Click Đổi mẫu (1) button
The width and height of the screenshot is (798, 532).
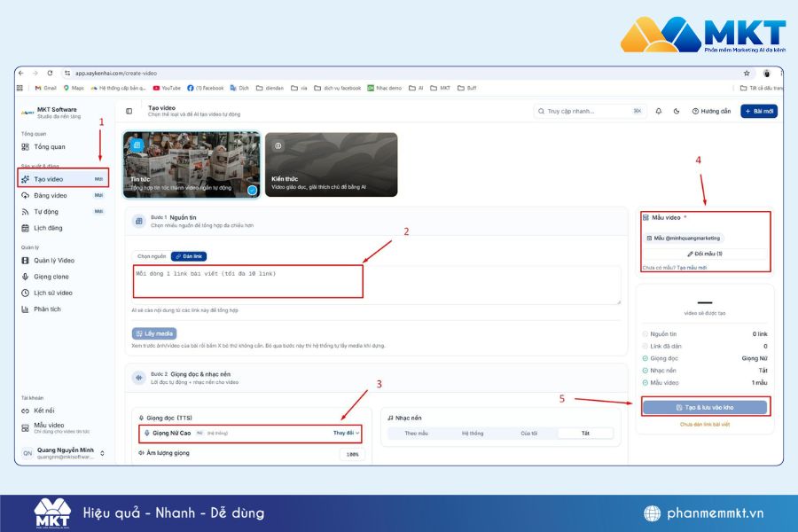click(x=705, y=254)
